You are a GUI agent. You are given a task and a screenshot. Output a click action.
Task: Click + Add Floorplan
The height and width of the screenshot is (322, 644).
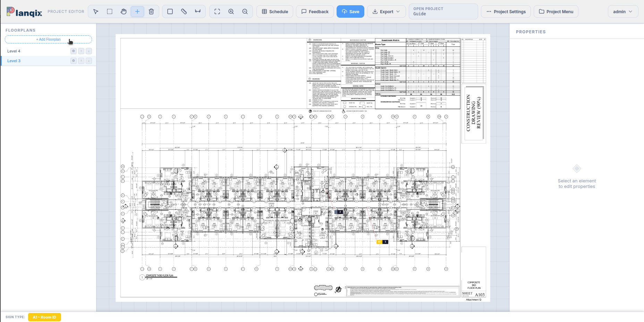pos(48,40)
